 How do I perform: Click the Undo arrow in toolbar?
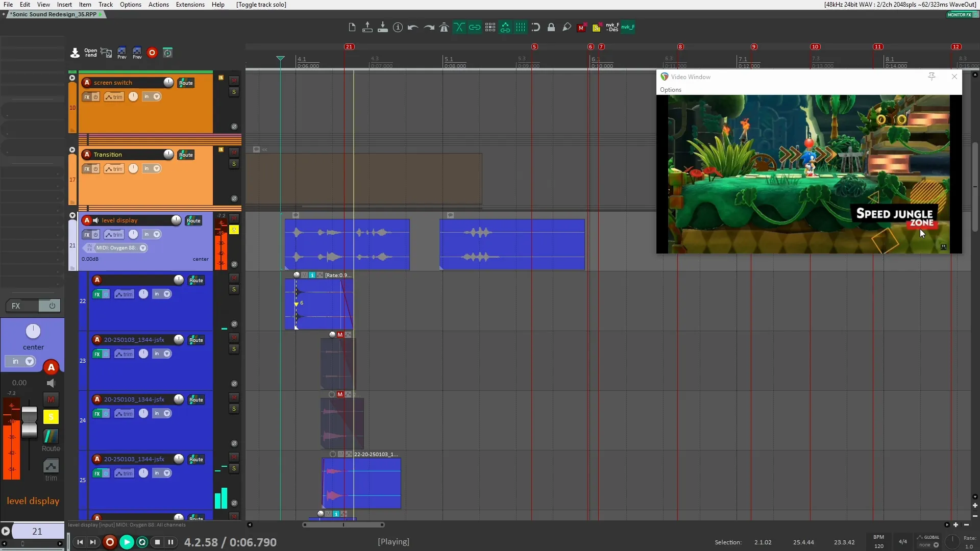coord(413,28)
